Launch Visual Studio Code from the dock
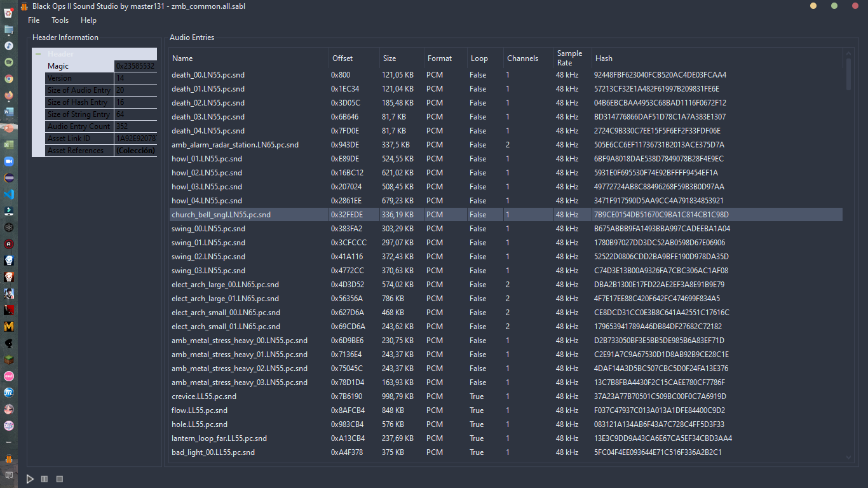Screen dimensions: 868x488 (x=9, y=194)
